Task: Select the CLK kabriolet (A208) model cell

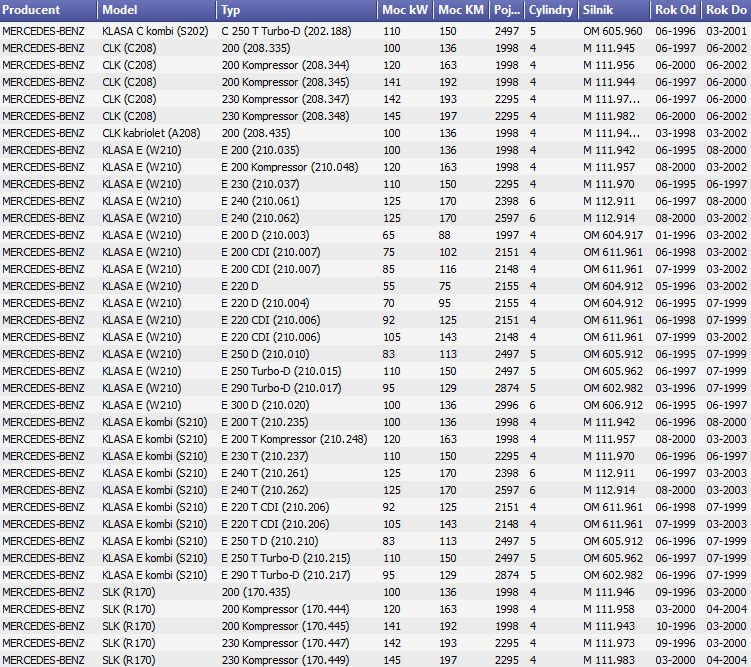Action: [x=151, y=133]
